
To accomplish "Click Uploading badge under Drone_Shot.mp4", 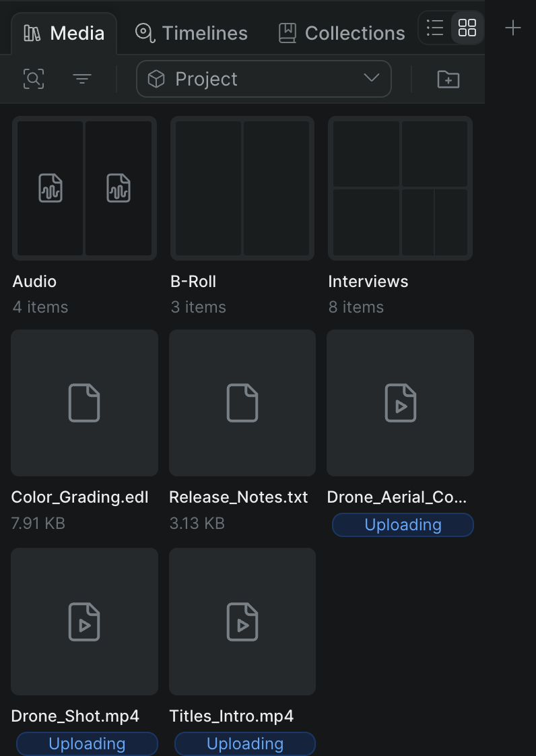I will (88, 744).
